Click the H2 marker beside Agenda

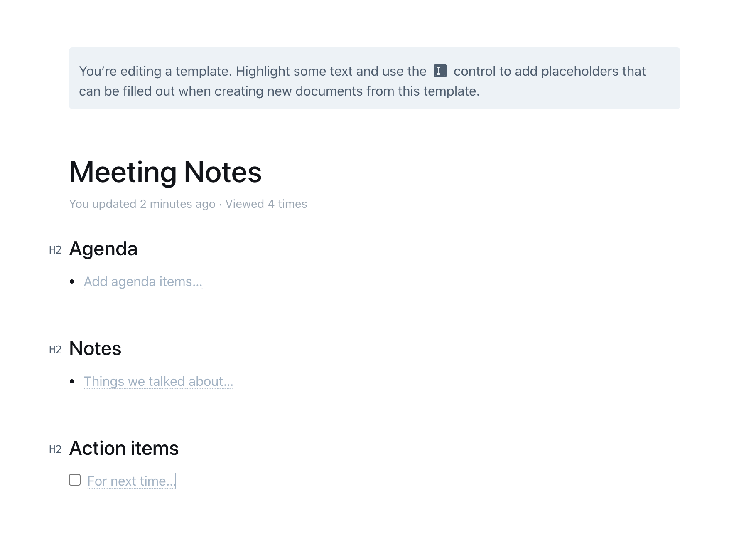click(55, 250)
